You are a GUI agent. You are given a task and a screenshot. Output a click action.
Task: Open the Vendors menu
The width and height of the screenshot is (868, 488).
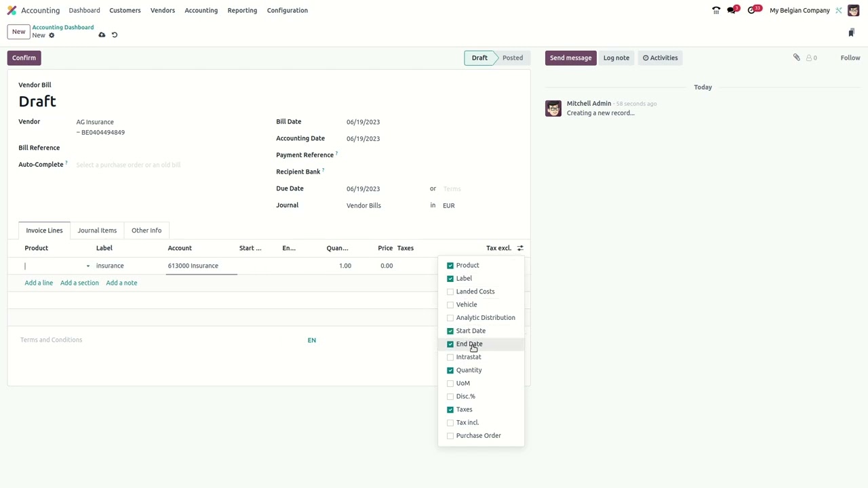(163, 10)
